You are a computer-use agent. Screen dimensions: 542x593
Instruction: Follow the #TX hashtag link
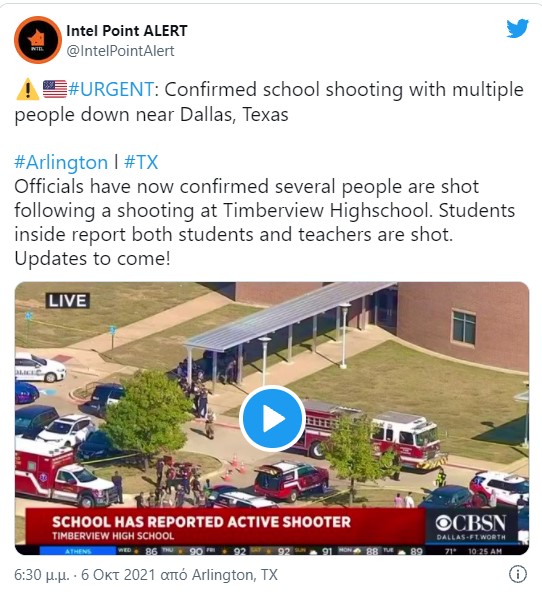141,163
